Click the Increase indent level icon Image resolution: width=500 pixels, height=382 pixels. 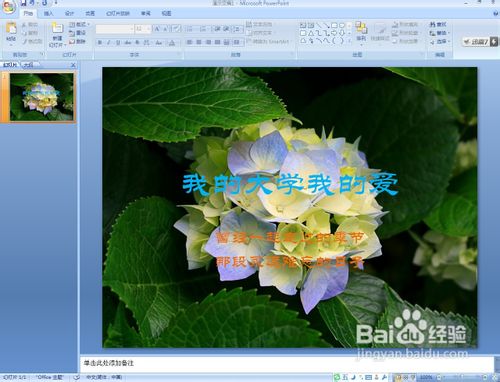[226, 29]
